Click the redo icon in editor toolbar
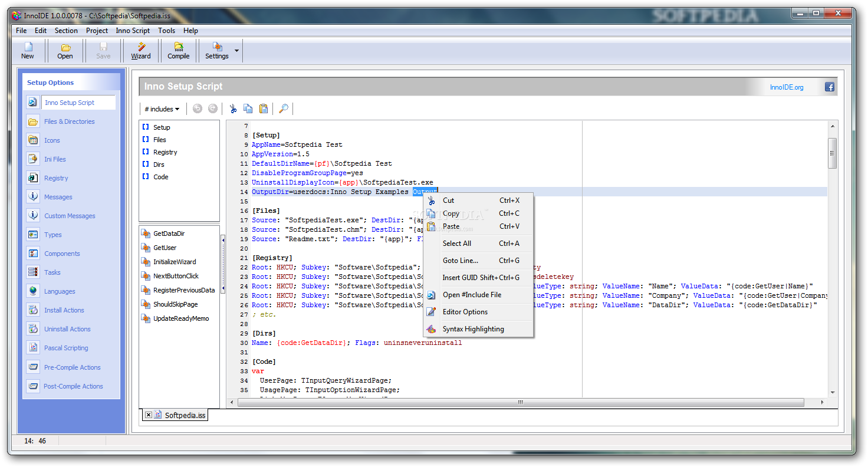Viewport: 868px width, 467px height. (213, 108)
